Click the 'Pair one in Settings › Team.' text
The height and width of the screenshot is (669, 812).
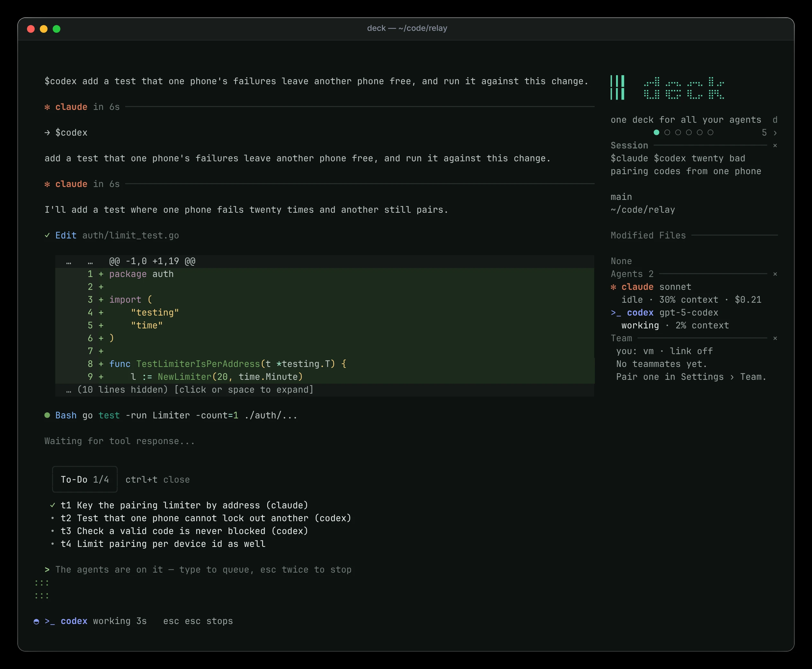coord(691,377)
